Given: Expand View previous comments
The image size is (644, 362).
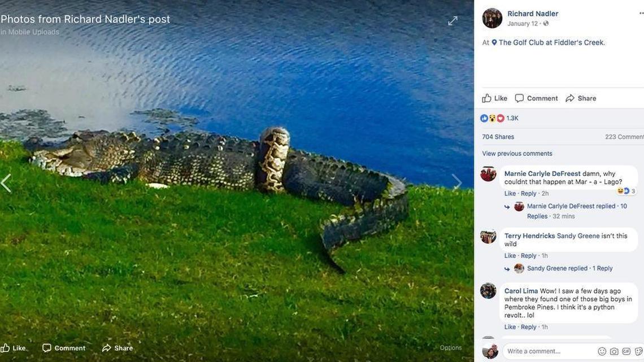Looking at the screenshot, I should point(517,153).
